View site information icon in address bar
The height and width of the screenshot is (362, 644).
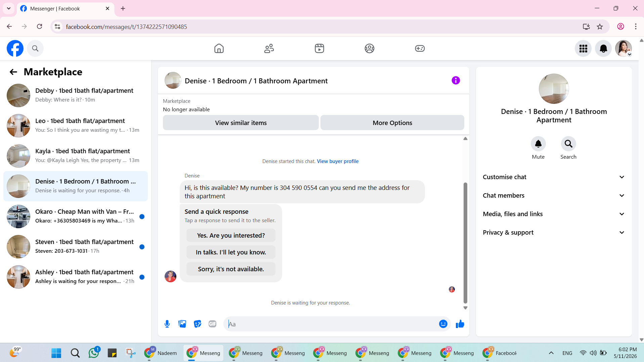(58, 27)
